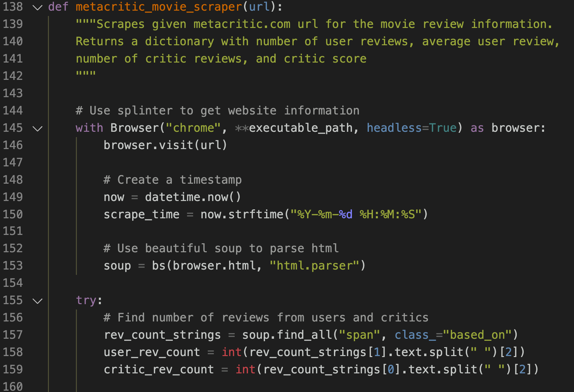Screen dimensions: 574x392
Task: Click line number 143 in gutter
Action: tap(13, 94)
